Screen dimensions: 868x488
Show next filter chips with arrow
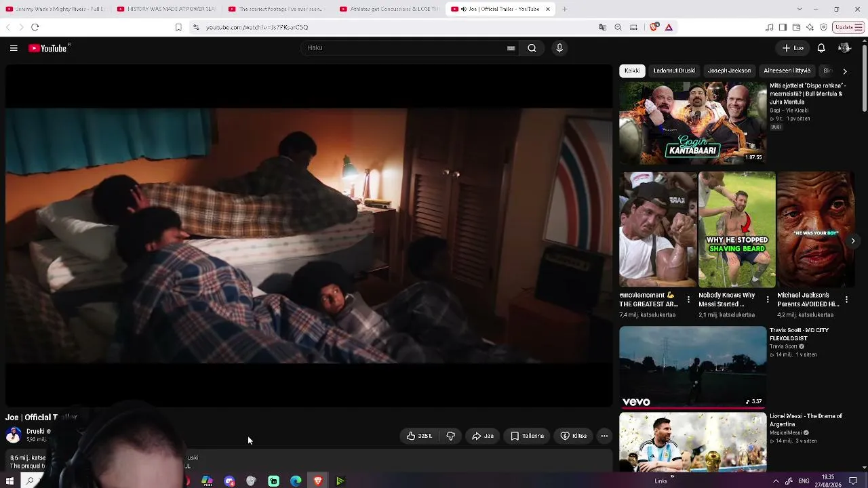pos(845,70)
